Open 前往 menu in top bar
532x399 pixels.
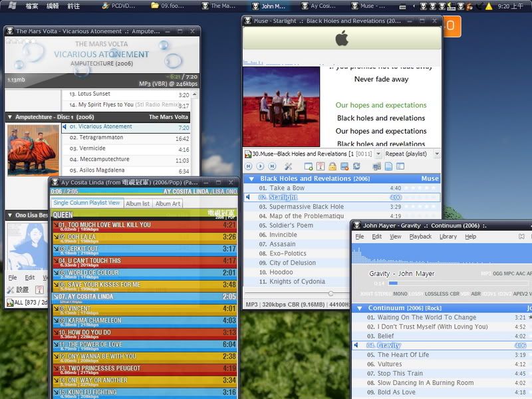(73, 6)
